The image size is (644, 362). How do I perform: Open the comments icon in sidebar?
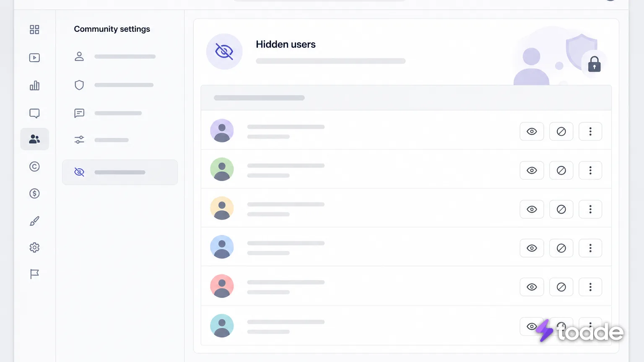click(x=34, y=114)
